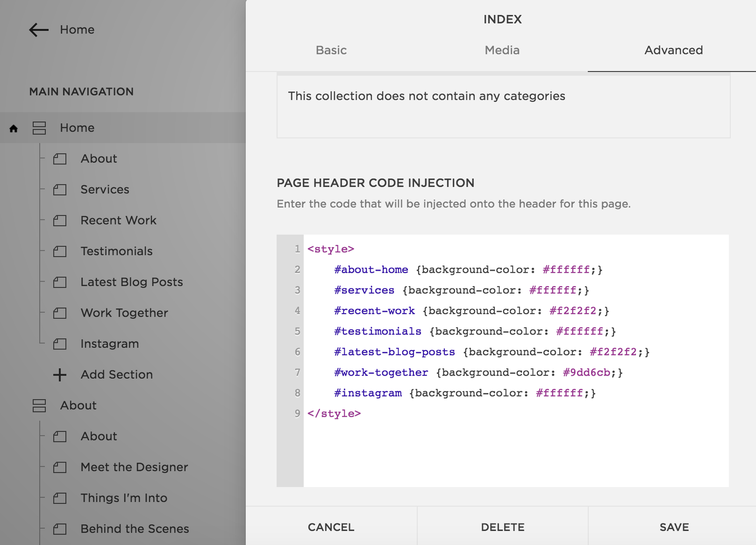Select the Advanced tab
This screenshot has width=756, height=545.
(x=673, y=50)
